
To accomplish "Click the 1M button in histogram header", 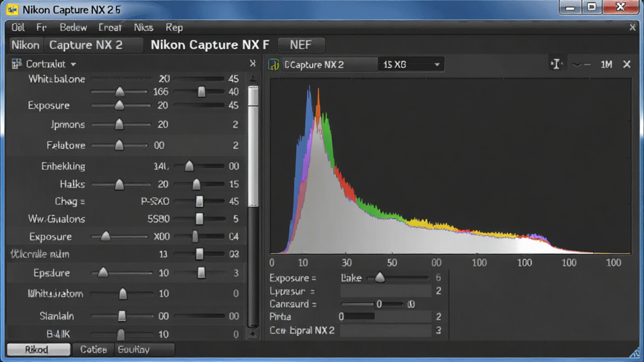I will coord(606,65).
